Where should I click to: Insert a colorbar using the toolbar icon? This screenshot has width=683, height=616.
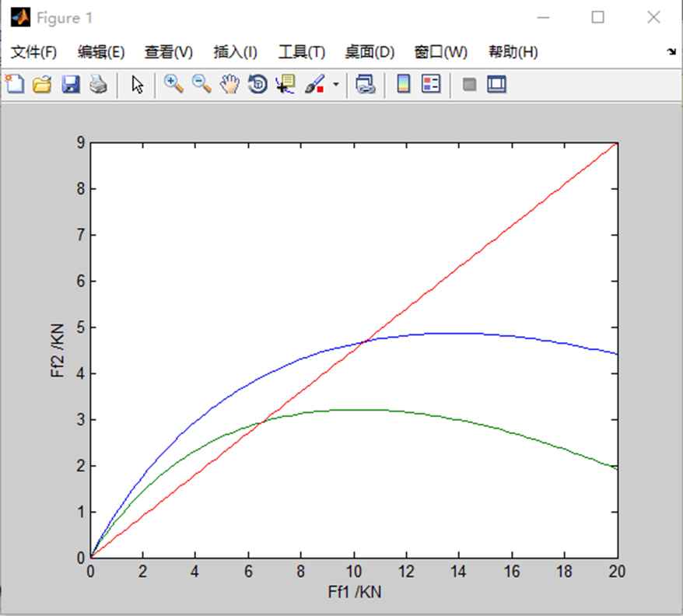click(x=404, y=84)
